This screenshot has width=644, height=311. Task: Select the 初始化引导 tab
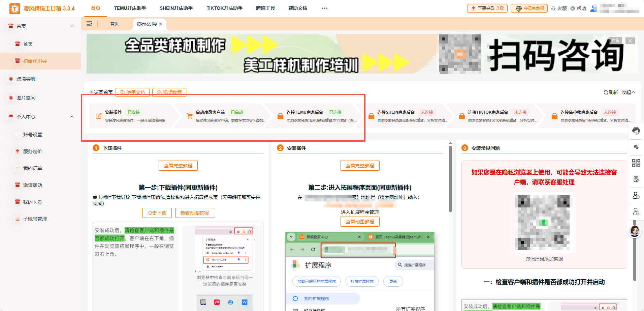point(147,24)
